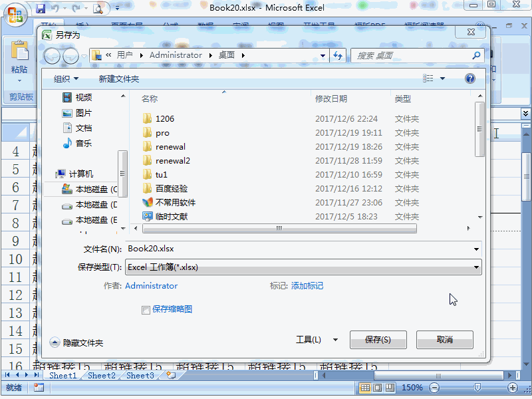Click the change view icon
This screenshot has height=399, width=532.
428,78
